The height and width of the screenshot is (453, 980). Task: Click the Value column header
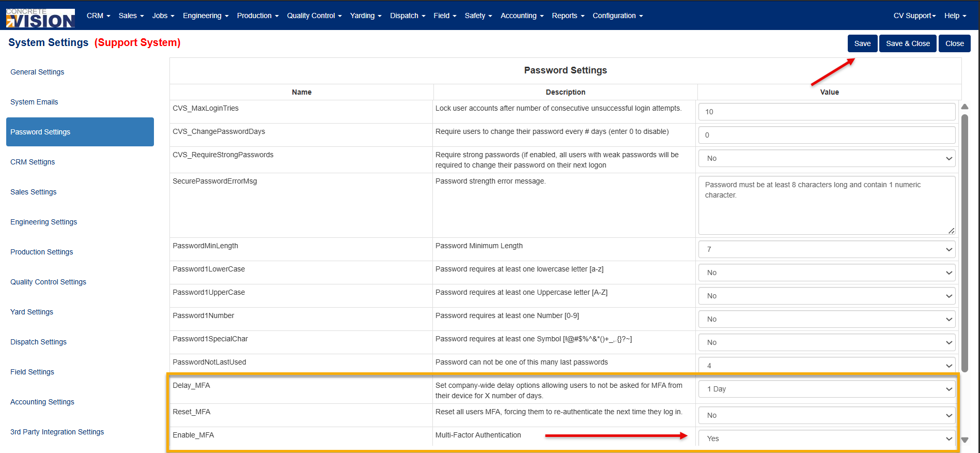pos(830,92)
